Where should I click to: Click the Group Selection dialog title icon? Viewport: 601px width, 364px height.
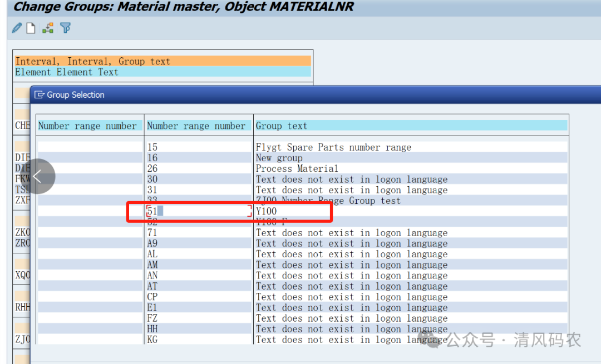(x=40, y=95)
